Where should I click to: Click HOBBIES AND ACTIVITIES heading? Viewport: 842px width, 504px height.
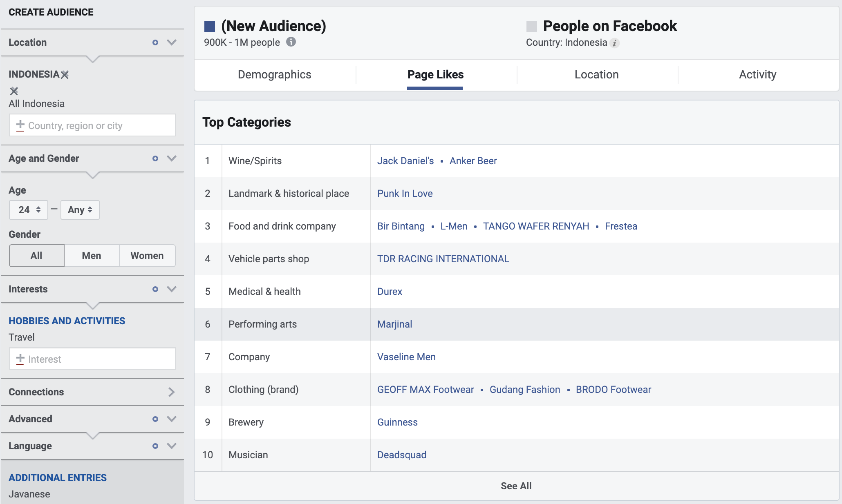(x=67, y=321)
